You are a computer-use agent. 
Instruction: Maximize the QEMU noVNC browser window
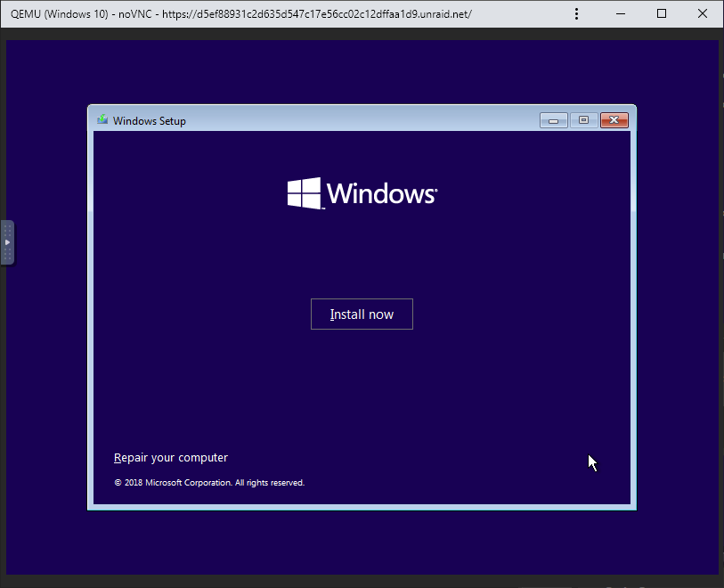click(x=662, y=14)
